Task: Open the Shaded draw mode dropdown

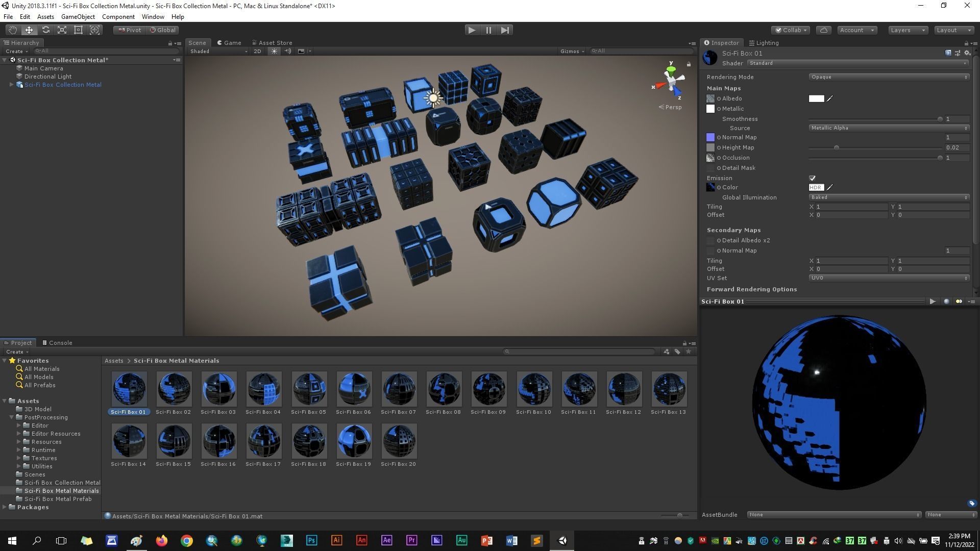Action: [x=218, y=51]
